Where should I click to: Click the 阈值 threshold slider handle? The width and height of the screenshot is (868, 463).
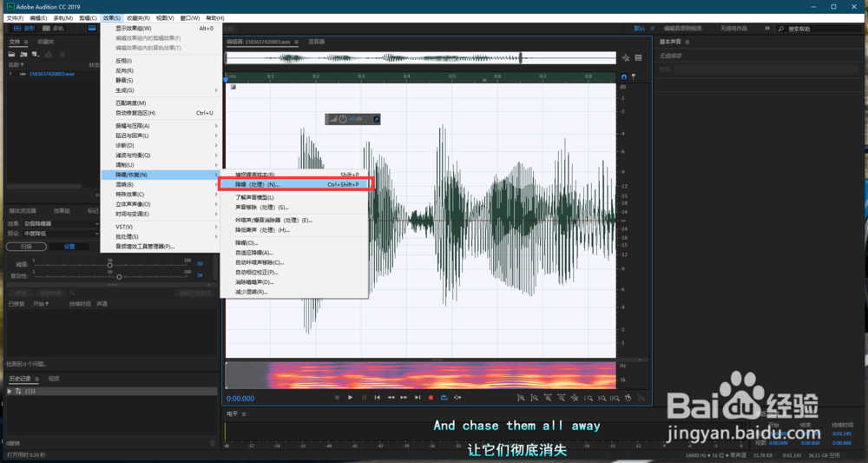pos(109,265)
